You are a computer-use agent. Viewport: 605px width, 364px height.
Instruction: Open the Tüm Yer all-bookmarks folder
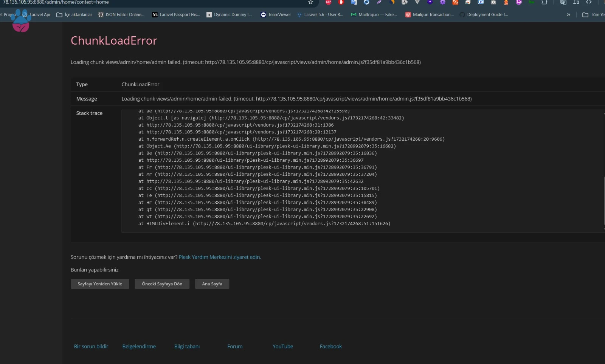coord(593,15)
